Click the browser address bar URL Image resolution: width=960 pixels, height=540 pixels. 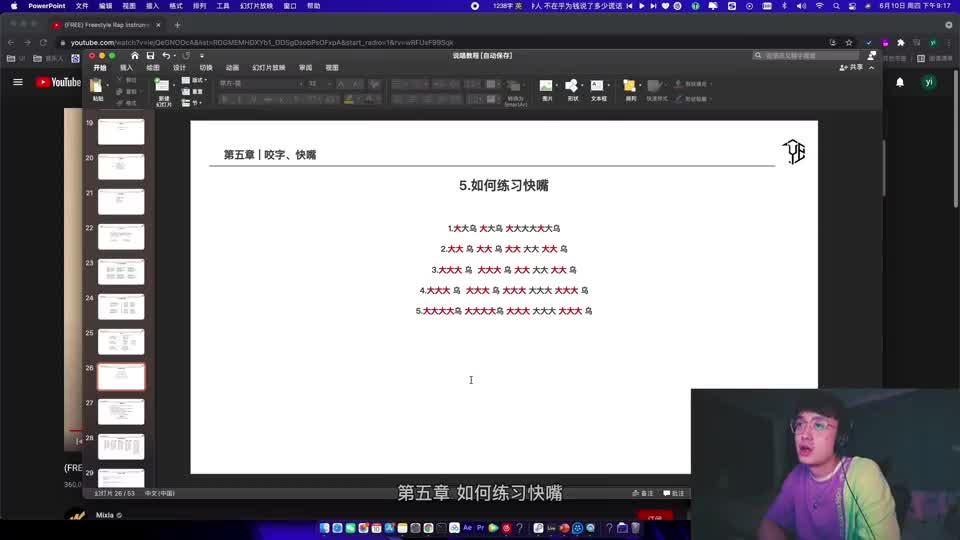point(262,43)
